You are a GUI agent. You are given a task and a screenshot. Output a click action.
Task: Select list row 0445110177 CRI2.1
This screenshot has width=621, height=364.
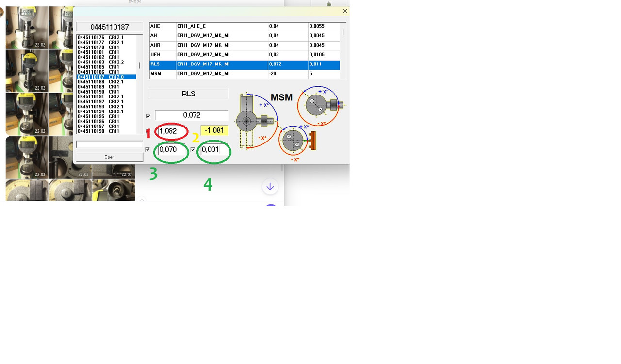tap(106, 42)
